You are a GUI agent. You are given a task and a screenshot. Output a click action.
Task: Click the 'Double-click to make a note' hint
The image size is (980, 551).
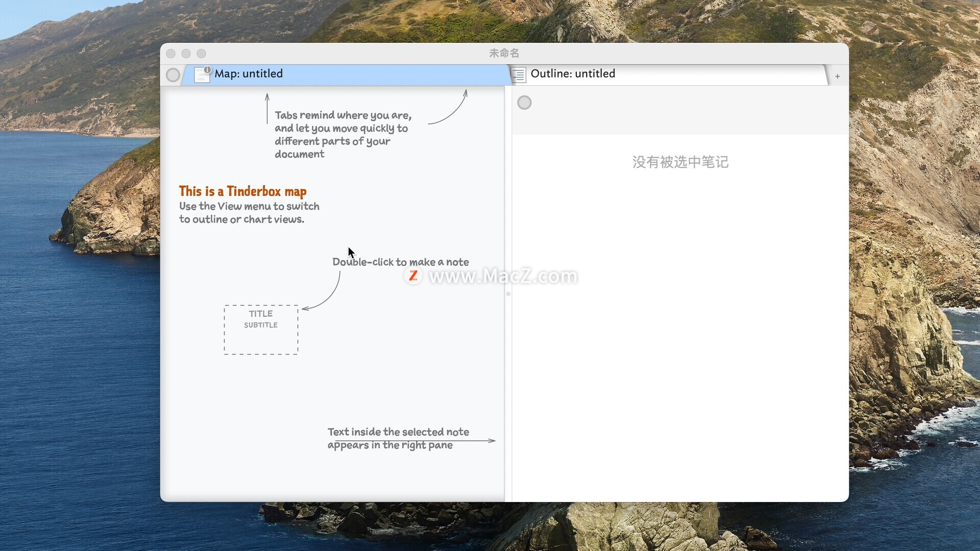[x=400, y=262]
